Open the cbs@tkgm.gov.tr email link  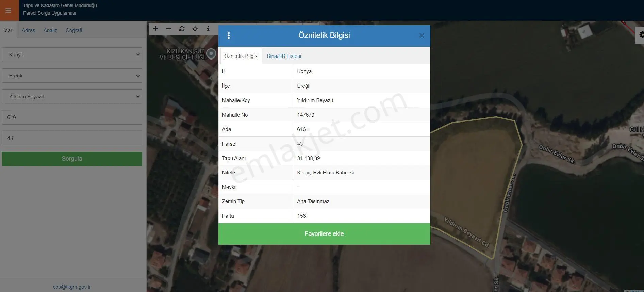pos(72,287)
